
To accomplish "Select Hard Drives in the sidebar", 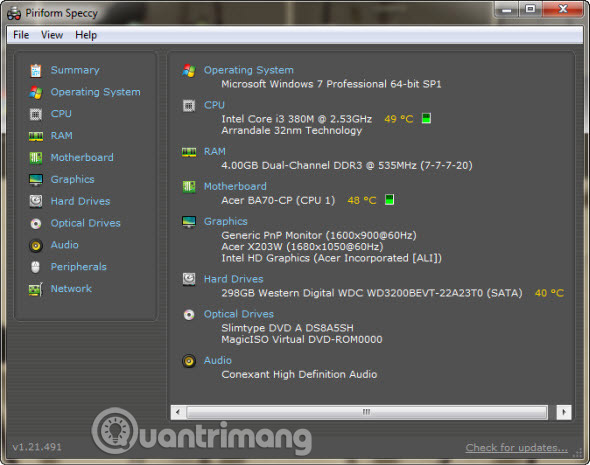I will click(81, 201).
